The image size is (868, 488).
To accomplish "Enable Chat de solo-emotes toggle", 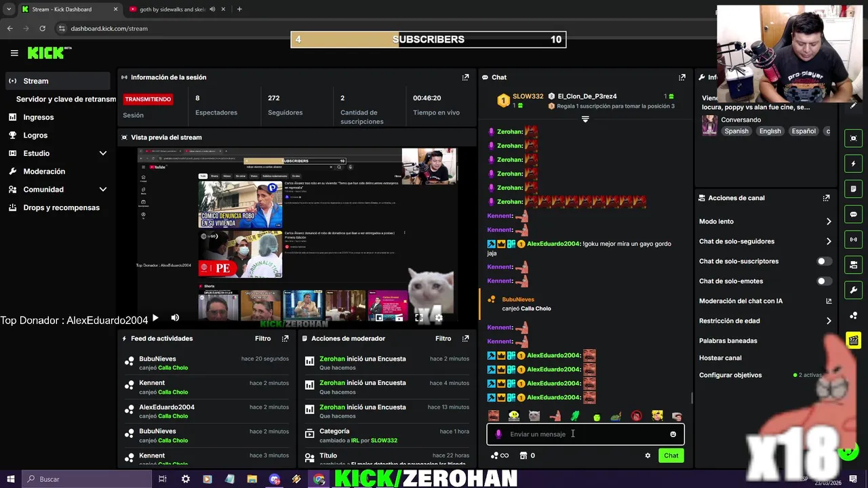I will point(823,281).
